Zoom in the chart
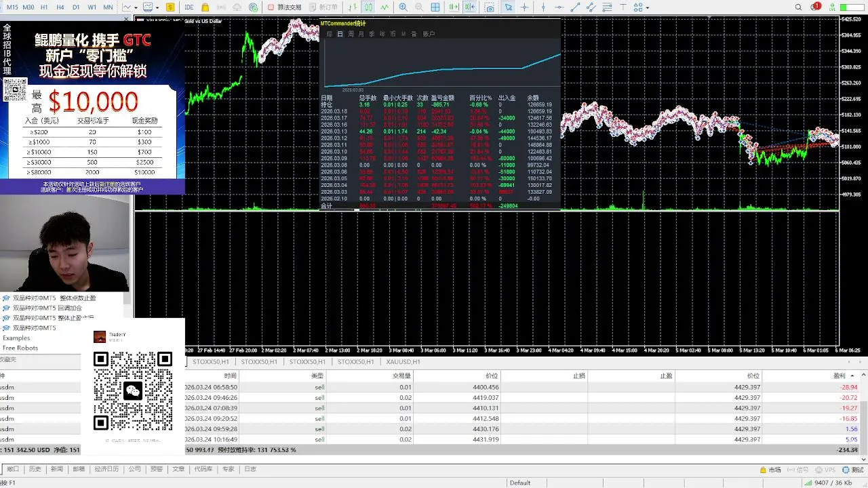 pos(403,7)
